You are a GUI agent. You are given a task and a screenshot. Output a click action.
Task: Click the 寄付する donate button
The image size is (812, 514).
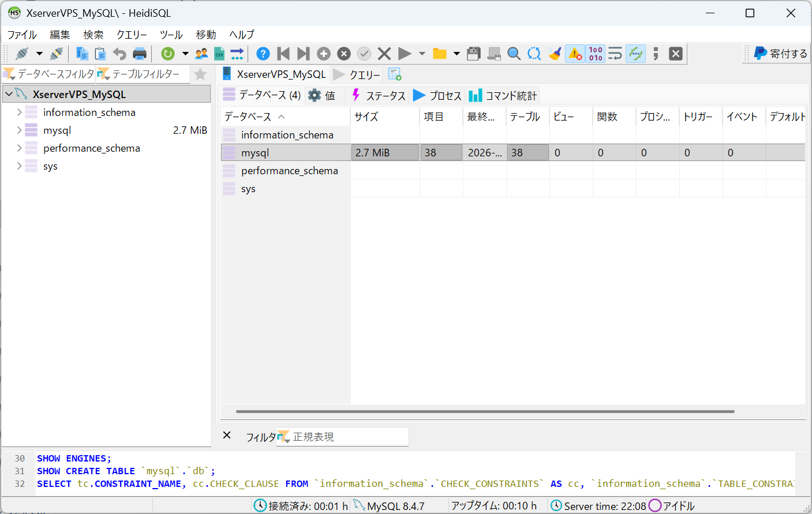pyautogui.click(x=781, y=54)
